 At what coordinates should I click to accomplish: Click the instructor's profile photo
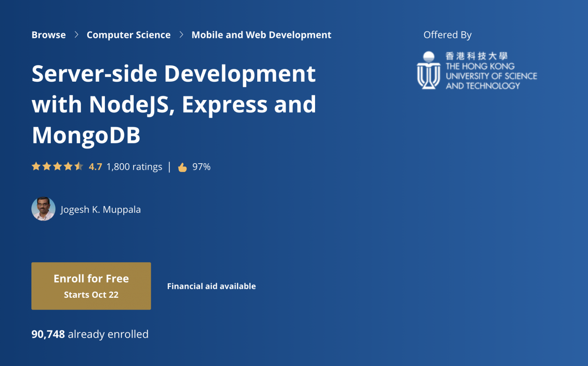[x=43, y=209]
